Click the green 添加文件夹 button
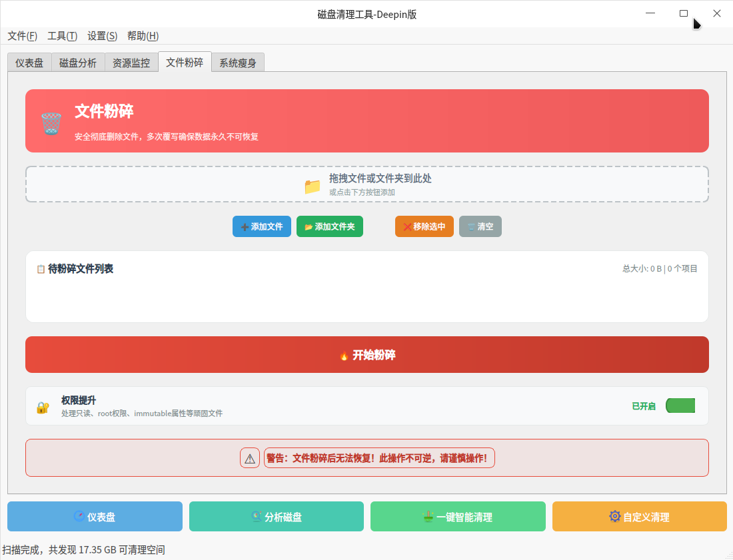The width and height of the screenshot is (733, 560). [330, 226]
